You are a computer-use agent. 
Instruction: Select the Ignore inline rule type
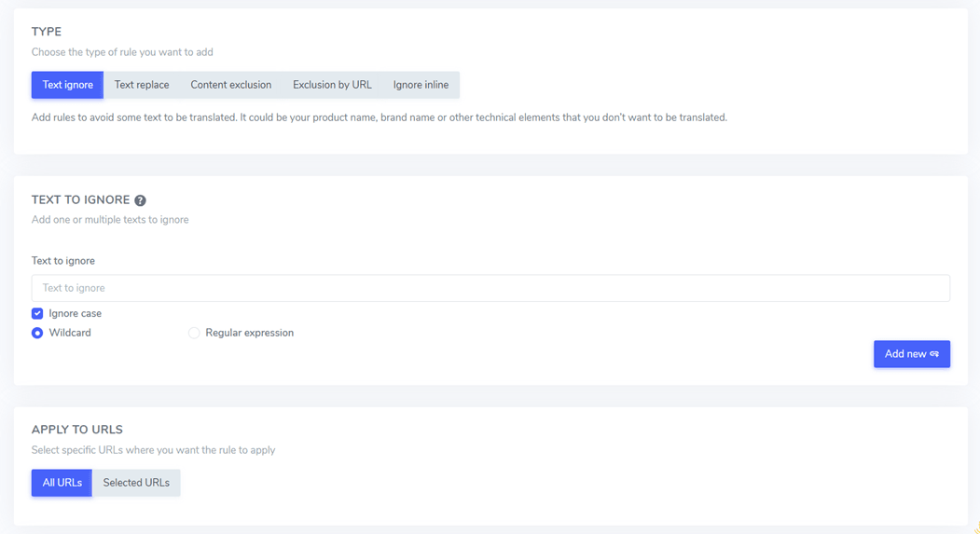tap(421, 85)
